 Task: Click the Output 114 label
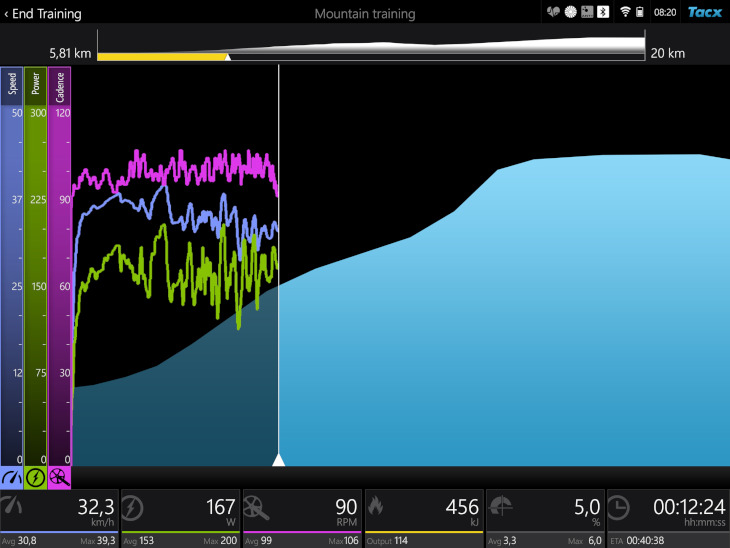click(387, 541)
